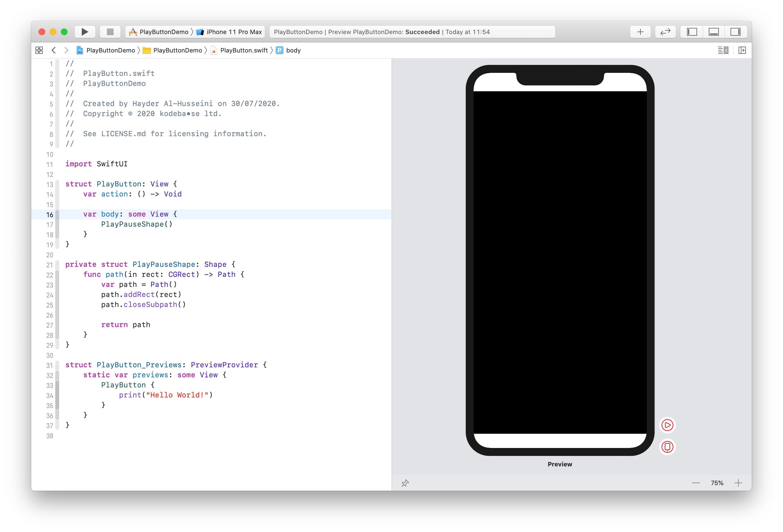Click 'var path = Path()' line
The image size is (783, 532).
tap(139, 284)
